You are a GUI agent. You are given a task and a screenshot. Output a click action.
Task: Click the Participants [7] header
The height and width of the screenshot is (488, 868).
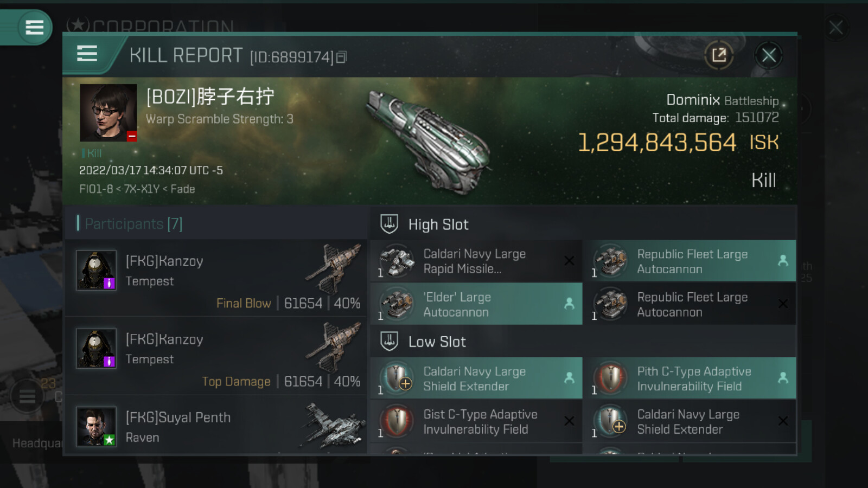click(x=133, y=223)
